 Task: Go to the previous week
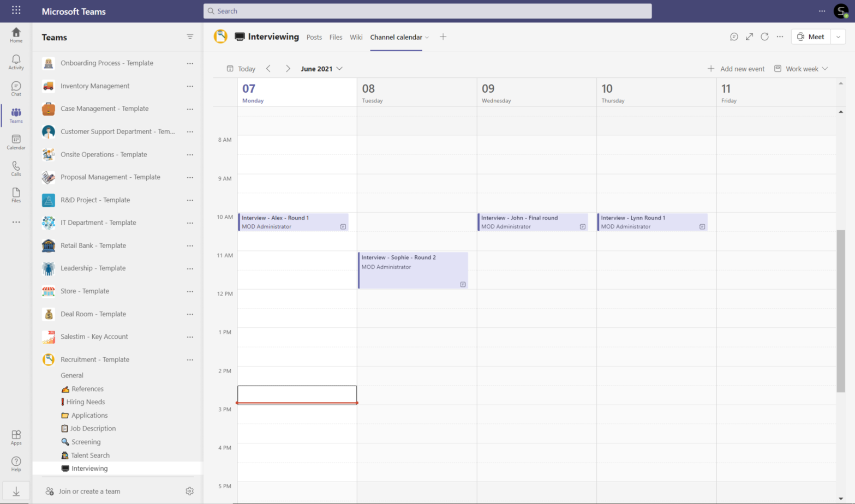pos(268,69)
